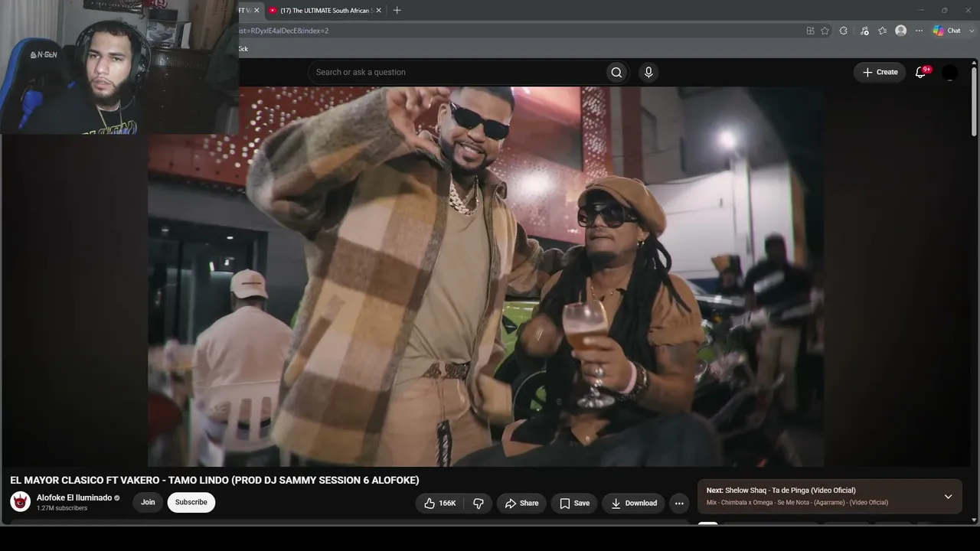Switch to The ULTIMATE South African tab
The width and height of the screenshot is (980, 551).
pos(325,10)
